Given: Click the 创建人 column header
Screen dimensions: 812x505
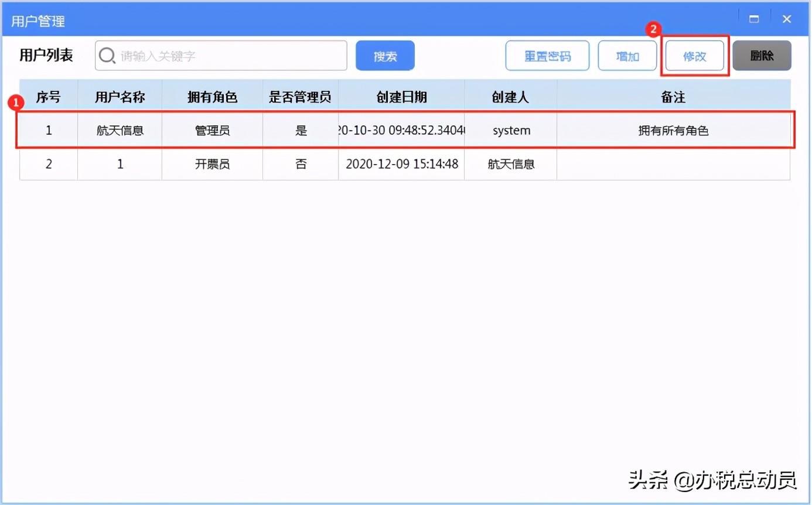Looking at the screenshot, I should click(x=510, y=97).
